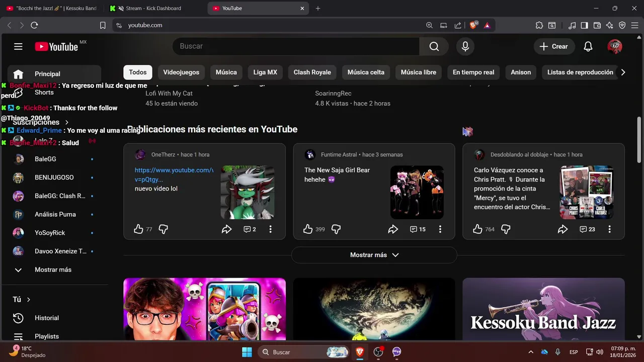The width and height of the screenshot is (644, 362).
Task: Open Brave playlist music note icon
Action: tap(572, 25)
